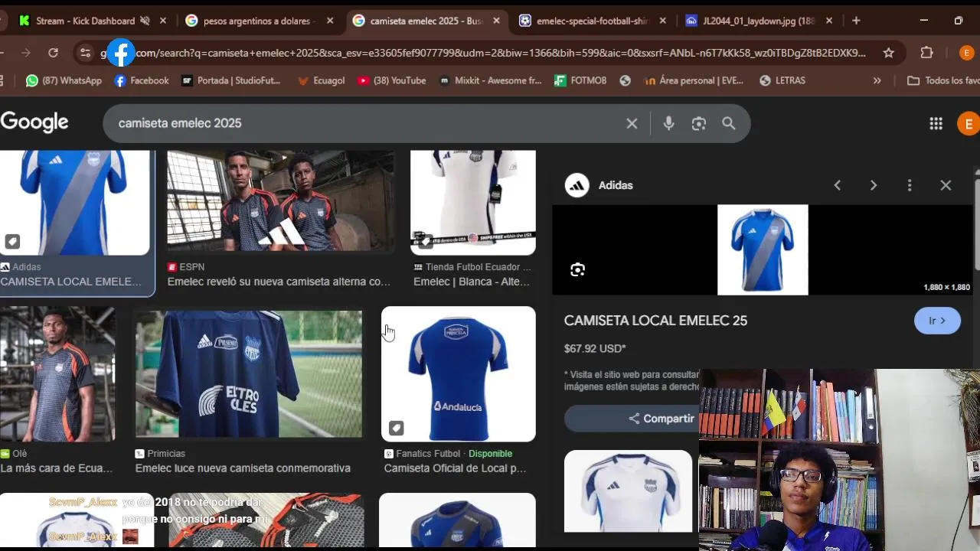This screenshot has width=980, height=551.
Task: Open the preview panel three-dot menu
Action: click(x=909, y=185)
